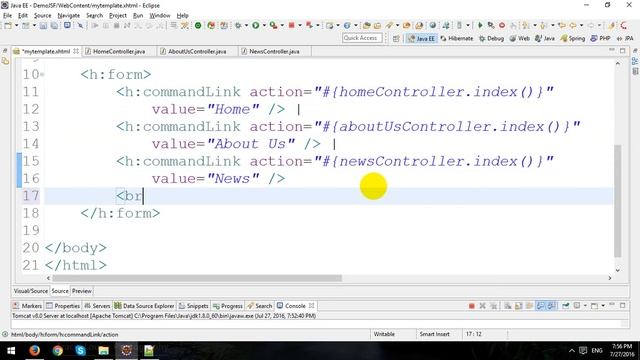Screen dimensions: 640x360
Task: Click the Save All toolbar icon
Action: 53,25
